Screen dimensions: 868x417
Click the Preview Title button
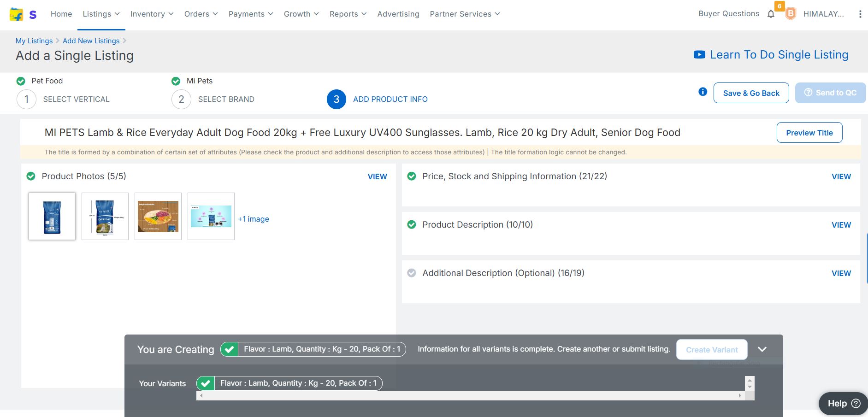click(x=809, y=133)
